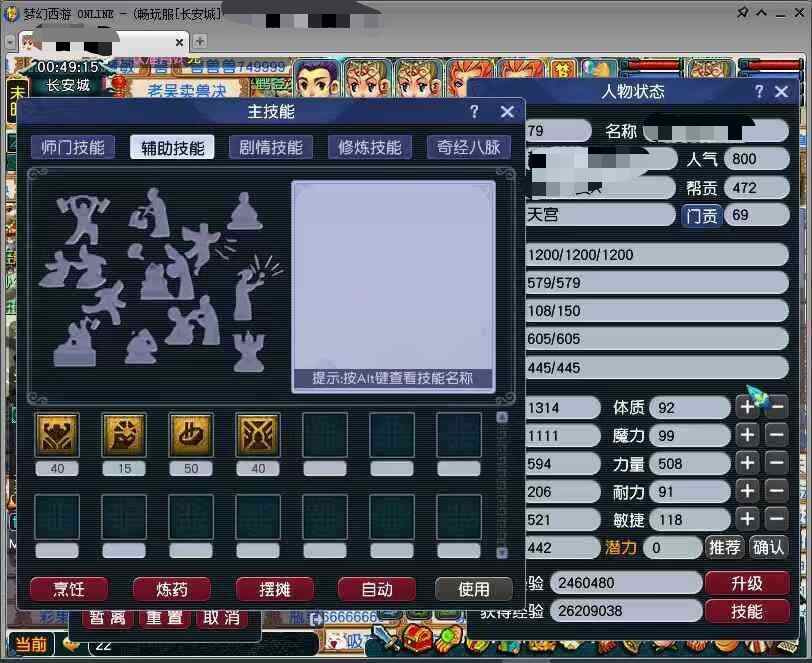Close the current client tab

pos(179,42)
